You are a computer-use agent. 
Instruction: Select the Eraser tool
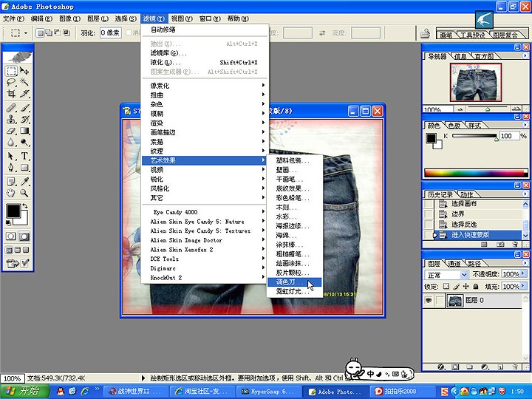pyautogui.click(x=11, y=131)
